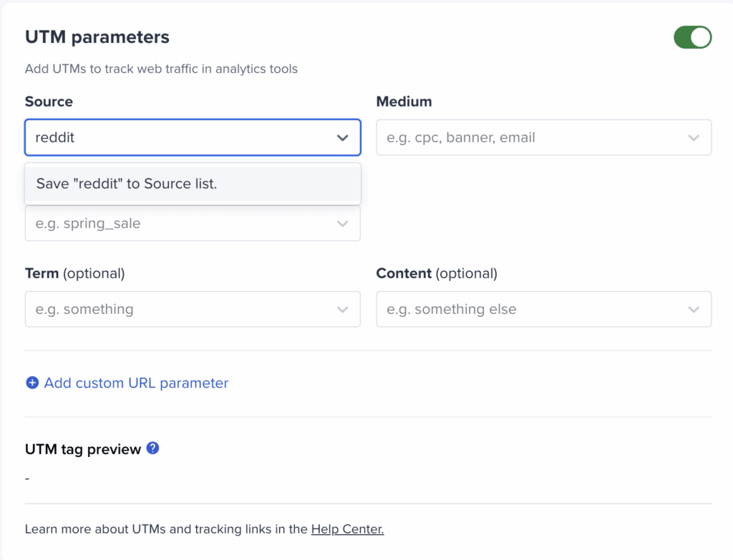Viewport: 733px width, 560px height.
Task: Turn off the UTM parameters toggle
Action: click(692, 37)
